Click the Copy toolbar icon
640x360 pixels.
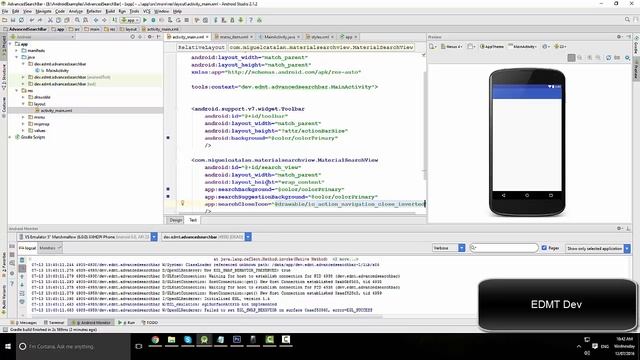pos(58,20)
